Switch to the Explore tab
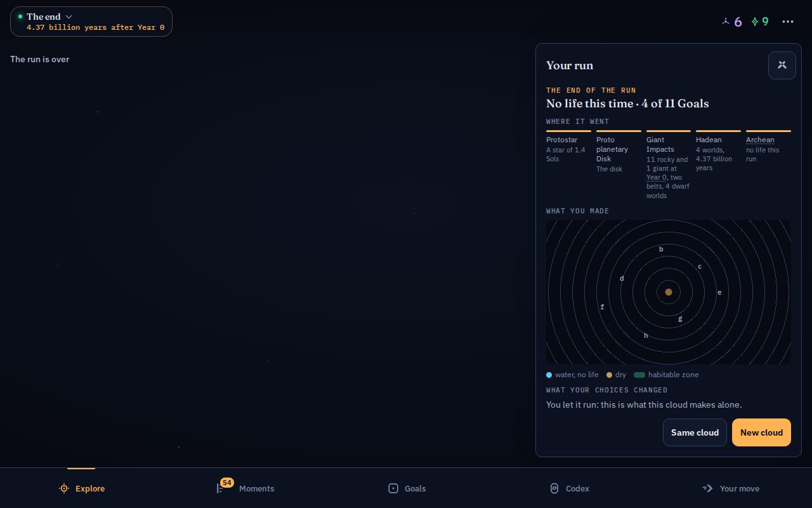This screenshot has height=508, width=812. [x=81, y=488]
